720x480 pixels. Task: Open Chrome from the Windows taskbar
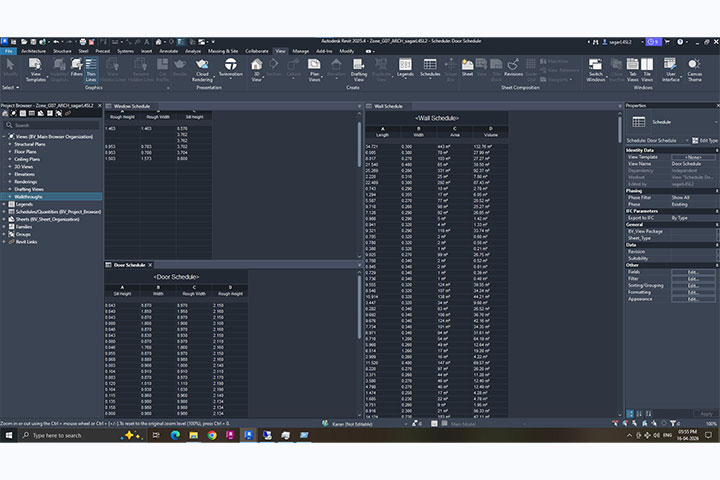pos(212,435)
